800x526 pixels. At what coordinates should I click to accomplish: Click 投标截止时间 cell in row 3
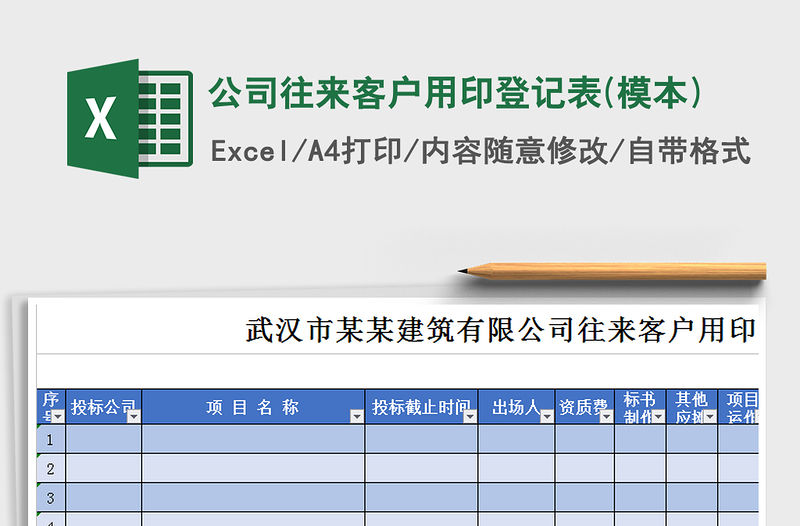[421, 497]
